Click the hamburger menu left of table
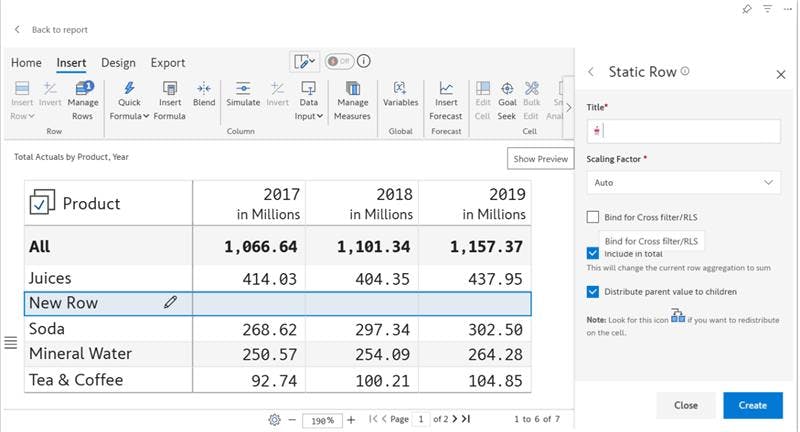 point(11,343)
